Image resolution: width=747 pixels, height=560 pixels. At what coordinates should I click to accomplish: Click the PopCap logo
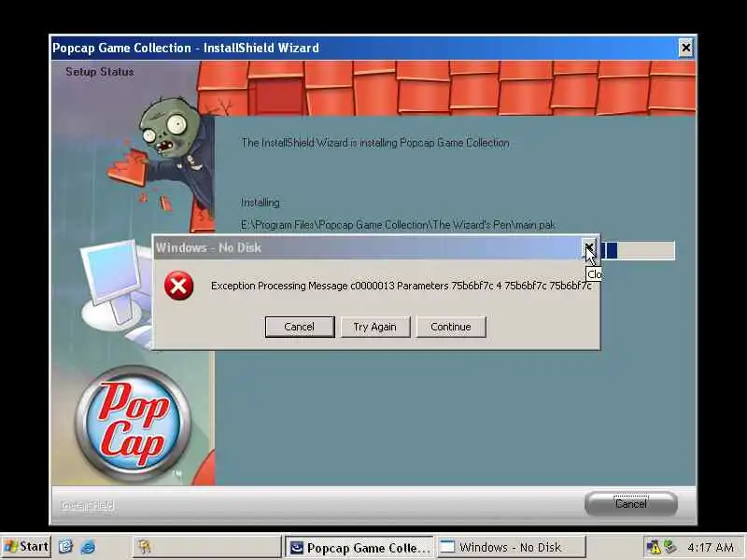tap(134, 424)
